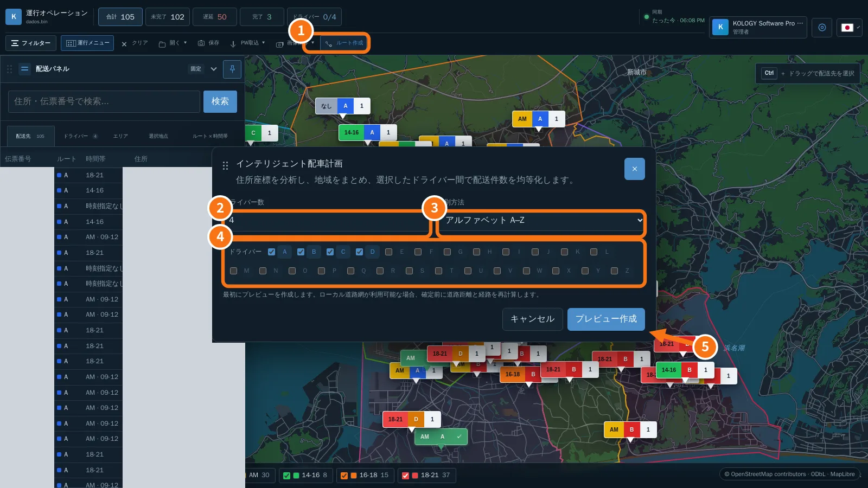Switch to the ルート × 時間帯 tab
This screenshot has width=868, height=488.
[210, 136]
